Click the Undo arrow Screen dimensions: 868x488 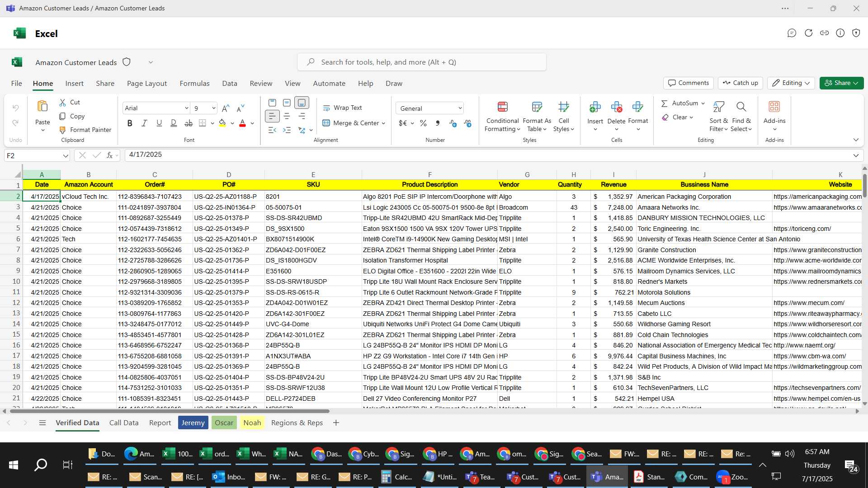pyautogui.click(x=15, y=108)
